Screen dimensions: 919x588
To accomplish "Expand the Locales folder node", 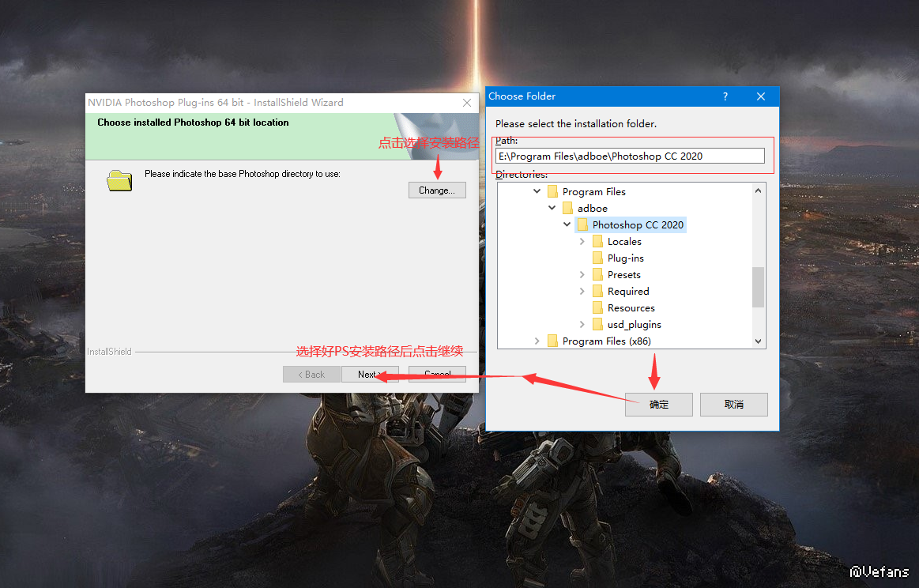I will tap(582, 241).
